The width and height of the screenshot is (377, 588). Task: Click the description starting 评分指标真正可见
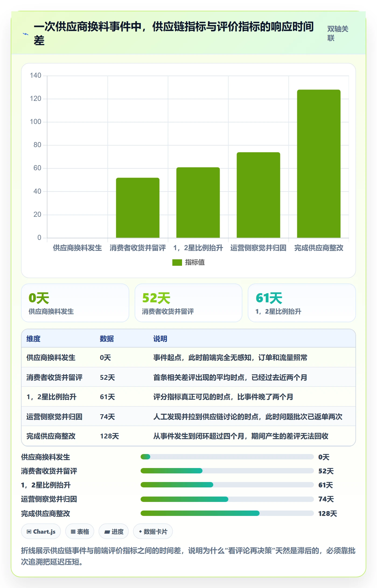(223, 397)
